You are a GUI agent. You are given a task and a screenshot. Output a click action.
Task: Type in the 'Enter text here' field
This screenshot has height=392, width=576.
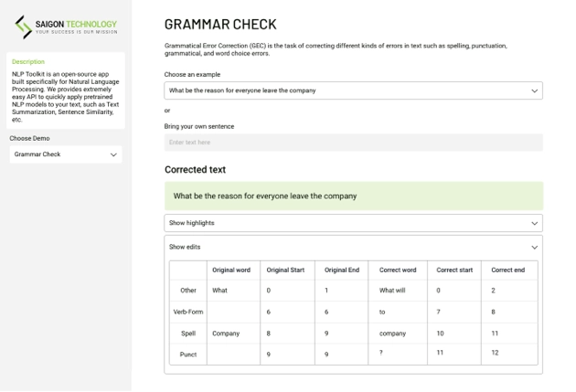tap(352, 143)
